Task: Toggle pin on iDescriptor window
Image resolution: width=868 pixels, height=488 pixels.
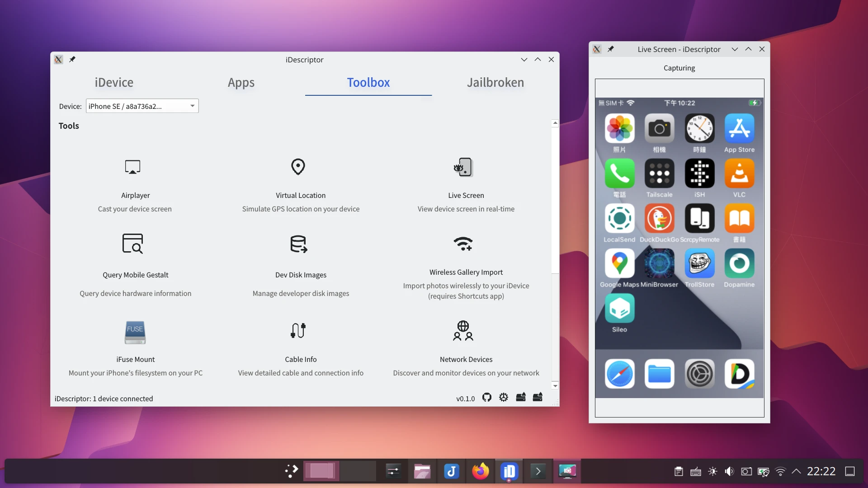Action: click(72, 59)
